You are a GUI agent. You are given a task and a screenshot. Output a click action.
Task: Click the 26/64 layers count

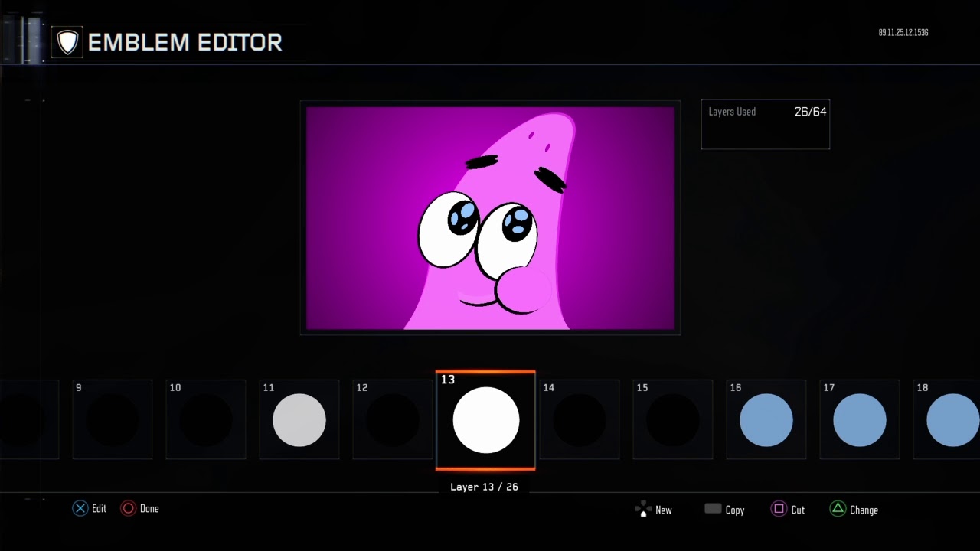tap(811, 112)
